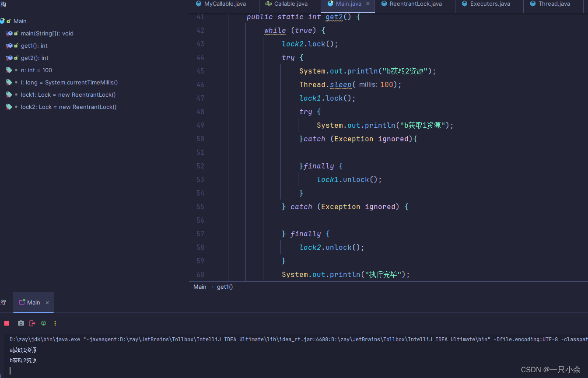The image size is (588, 378).
Task: Click the sleep call on line 46
Action: [341, 84]
